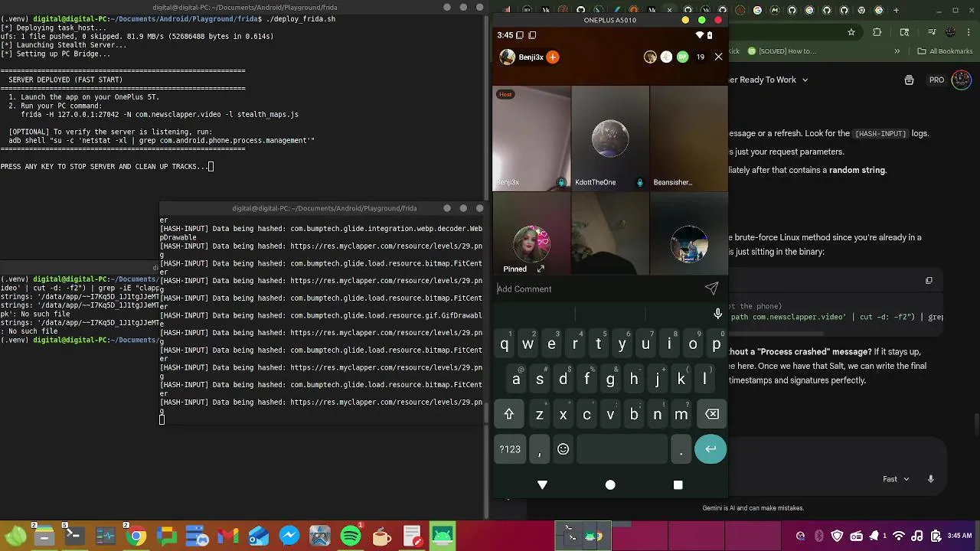Open Messenger from the taskbar
This screenshot has width=980, height=551.
(289, 536)
